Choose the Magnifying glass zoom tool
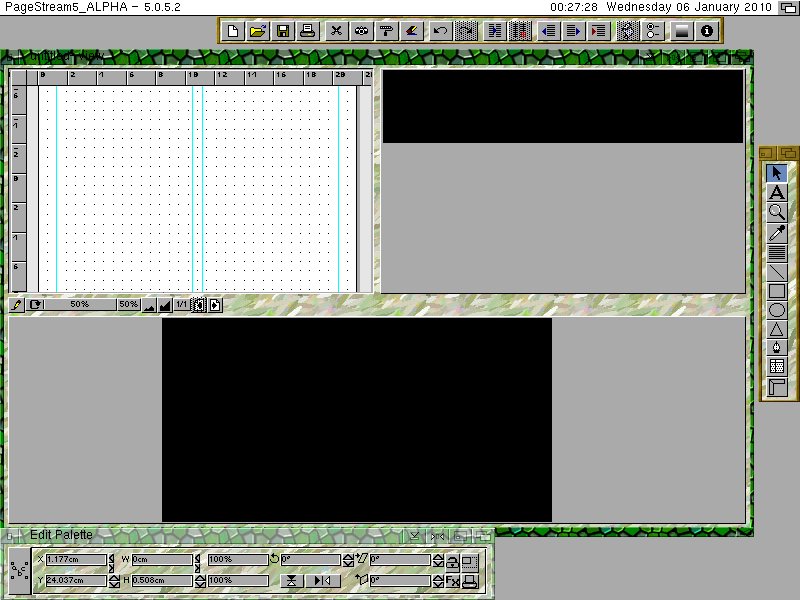 click(776, 212)
